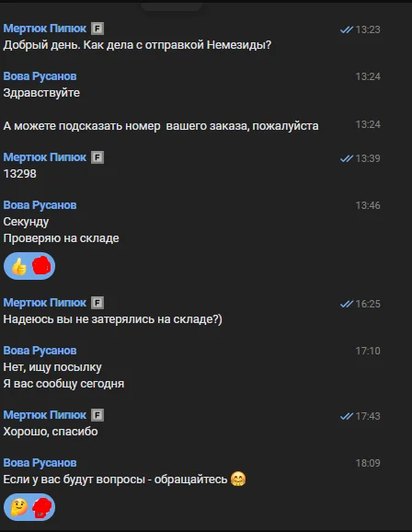Open the Вова Русанов name at 18:09

click(40, 463)
